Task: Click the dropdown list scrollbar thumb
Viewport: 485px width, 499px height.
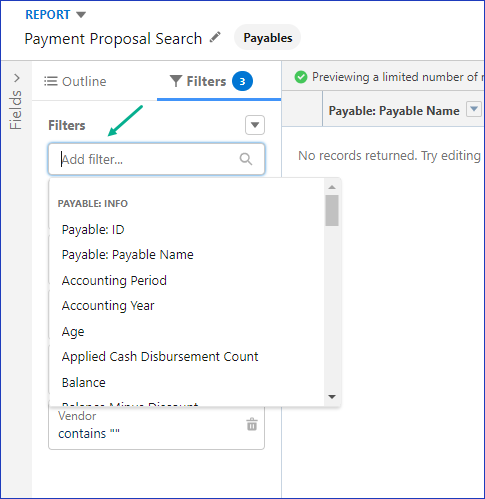Action: coord(332,211)
